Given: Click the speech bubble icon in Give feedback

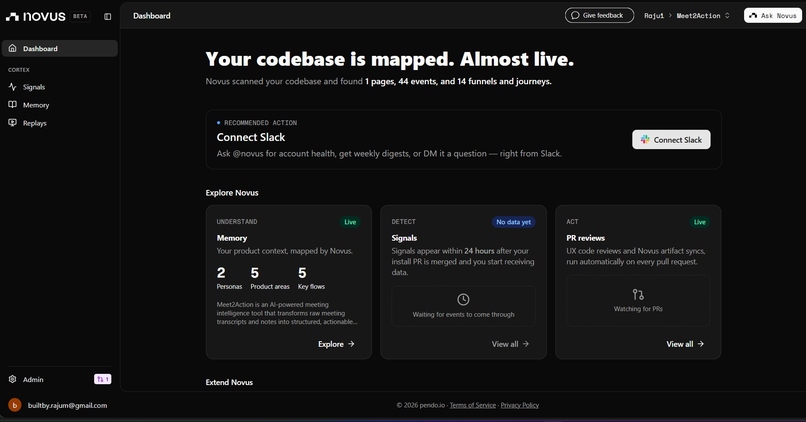Looking at the screenshot, I should point(575,15).
